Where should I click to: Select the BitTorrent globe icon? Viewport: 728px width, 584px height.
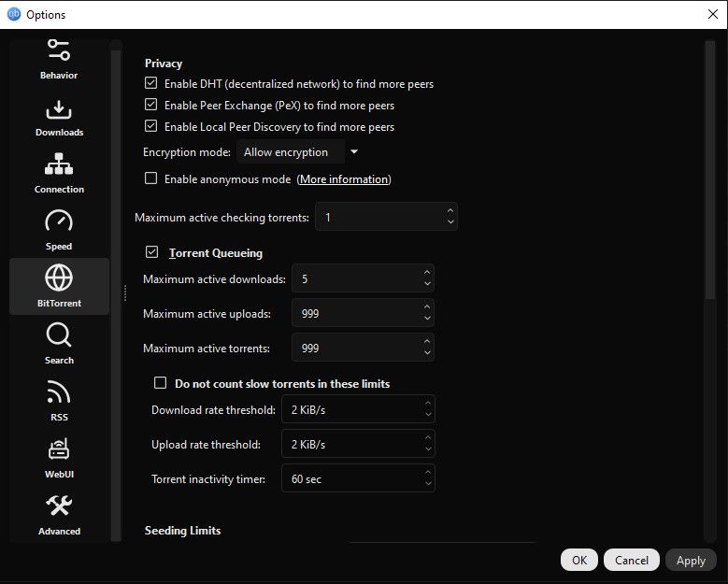(59, 278)
